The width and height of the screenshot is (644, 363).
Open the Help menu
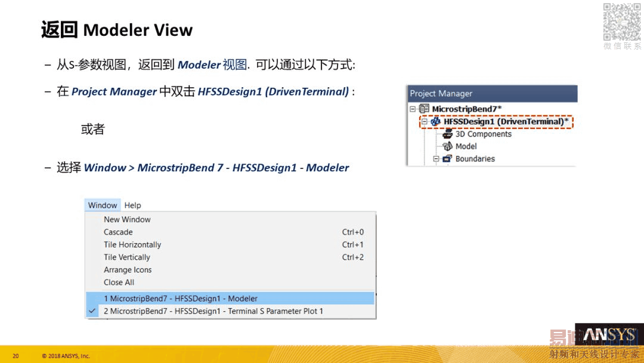coord(132,205)
